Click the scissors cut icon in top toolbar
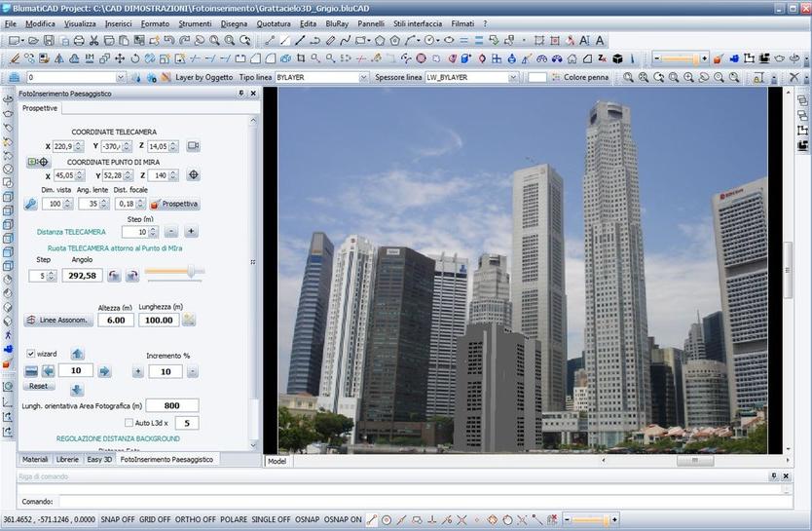The image size is (812, 531). click(93, 41)
